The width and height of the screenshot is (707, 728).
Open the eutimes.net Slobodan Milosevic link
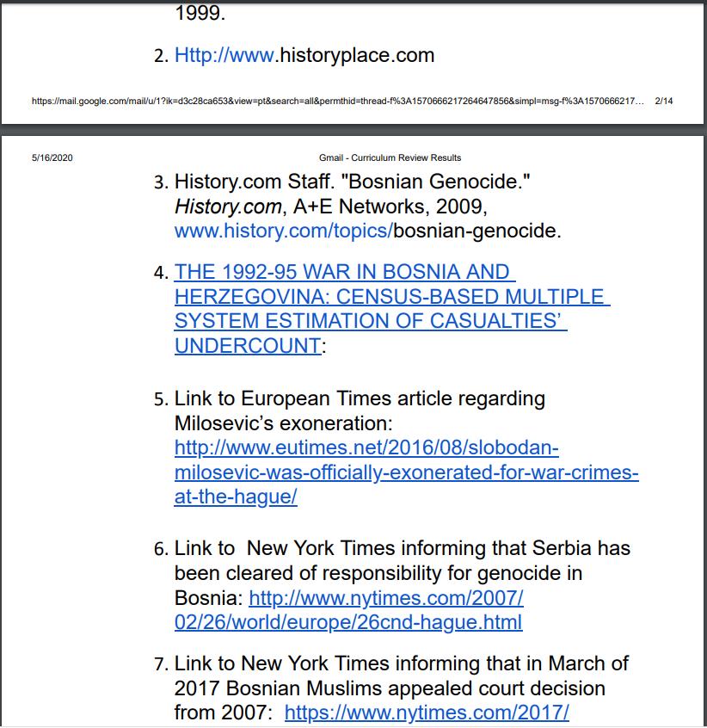point(406,472)
